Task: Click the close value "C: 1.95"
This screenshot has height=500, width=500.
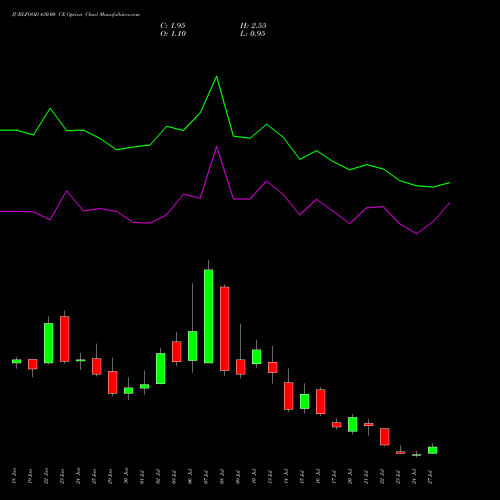Action: 173,26
